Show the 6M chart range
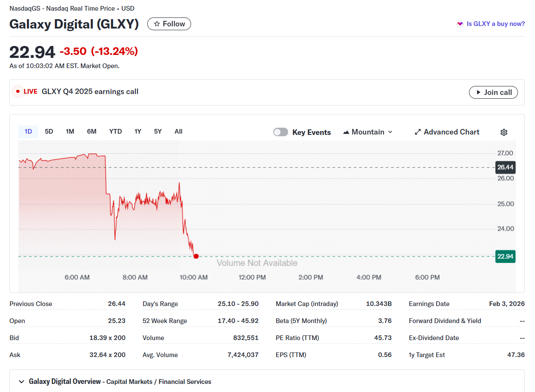Image resolution: width=535 pixels, height=392 pixels. pyautogui.click(x=92, y=132)
